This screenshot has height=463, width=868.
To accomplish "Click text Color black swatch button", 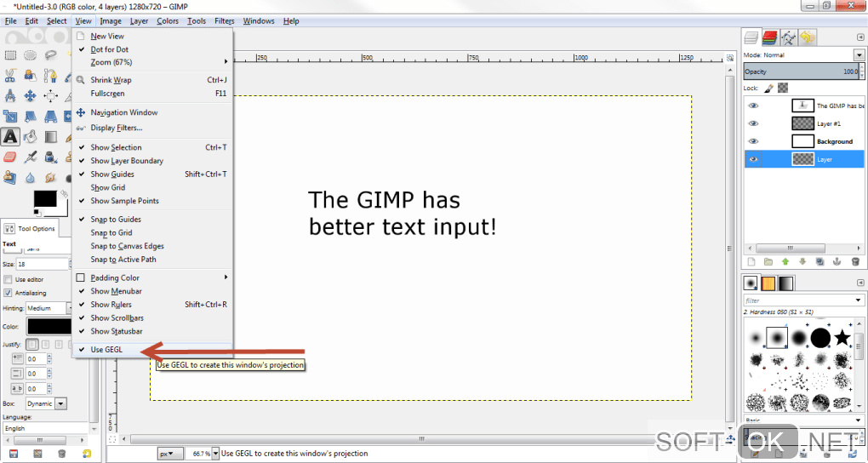I will (49, 327).
